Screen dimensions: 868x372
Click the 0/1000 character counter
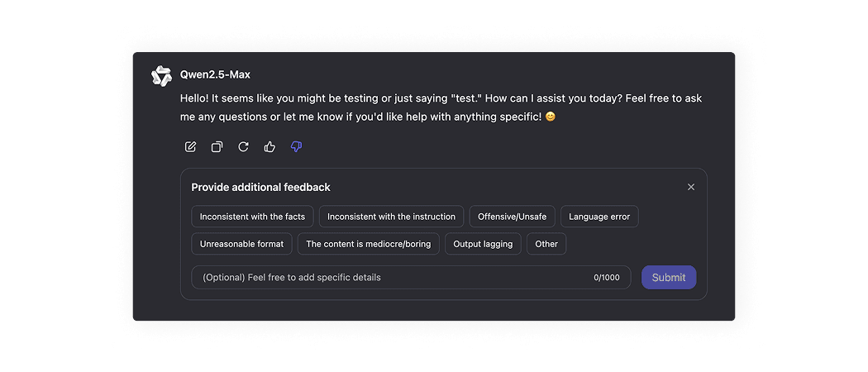click(606, 278)
